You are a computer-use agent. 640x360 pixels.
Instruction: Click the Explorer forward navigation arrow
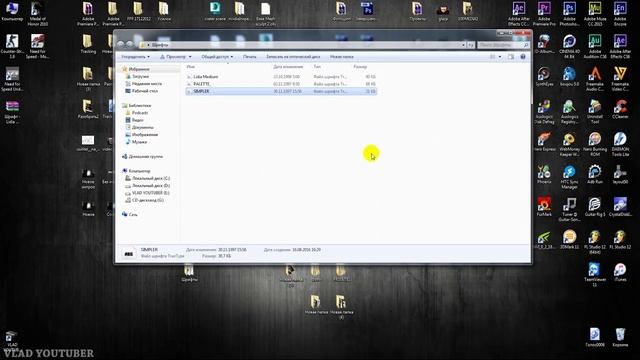pos(129,44)
